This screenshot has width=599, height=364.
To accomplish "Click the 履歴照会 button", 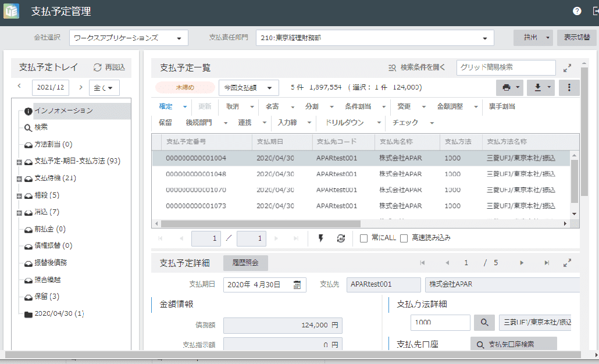I will (x=245, y=263).
